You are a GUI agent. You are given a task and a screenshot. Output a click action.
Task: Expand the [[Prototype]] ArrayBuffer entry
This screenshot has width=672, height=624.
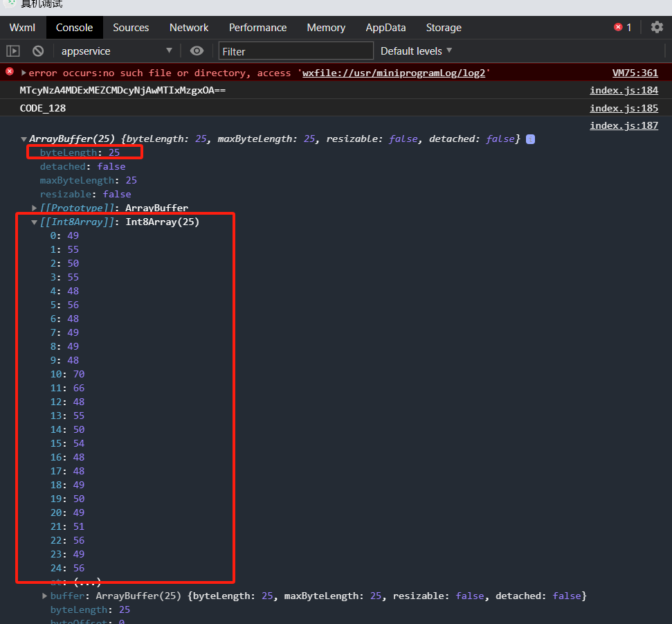35,208
